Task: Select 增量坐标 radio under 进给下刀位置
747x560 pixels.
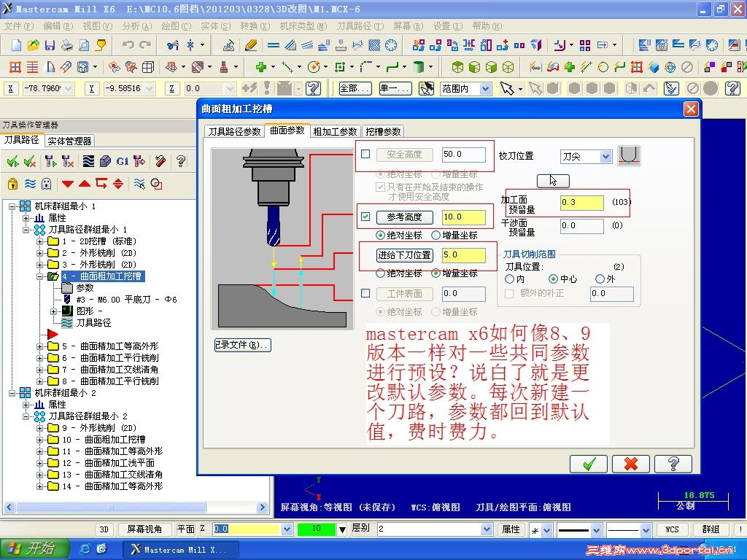Action: [x=436, y=273]
